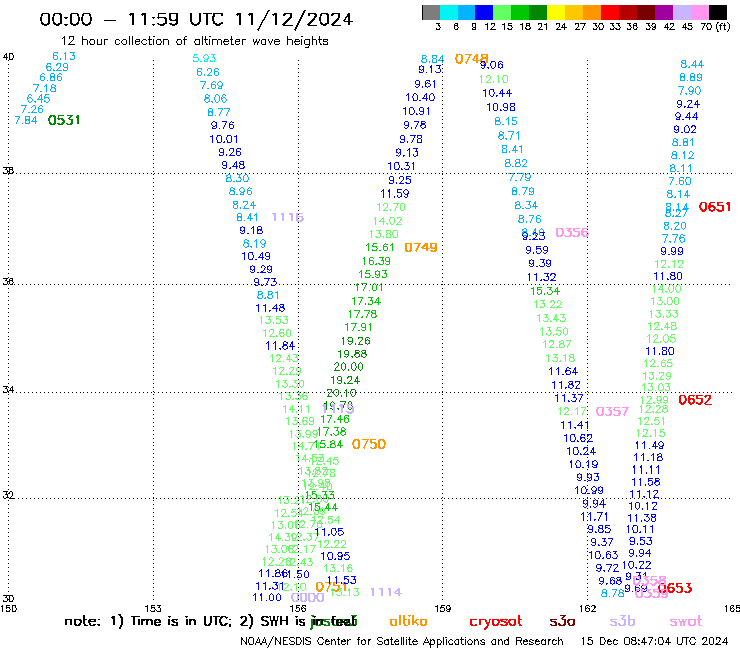Click the 13.53 wave height value
740x650 pixels.
pos(273,321)
